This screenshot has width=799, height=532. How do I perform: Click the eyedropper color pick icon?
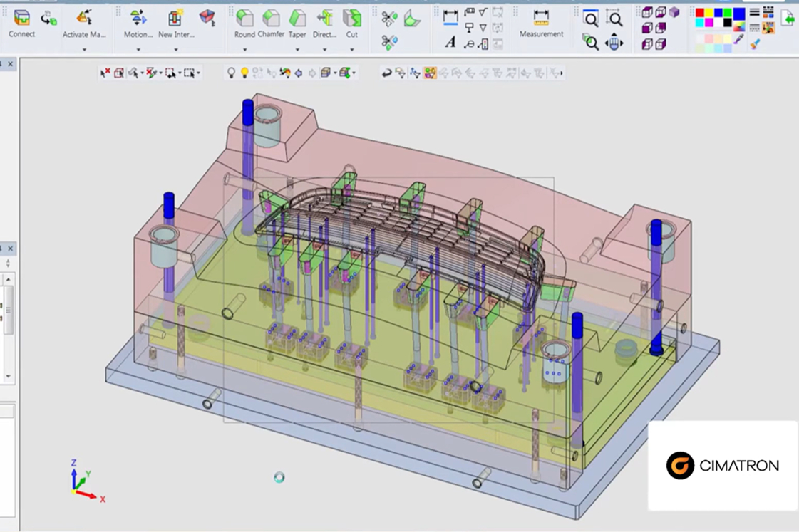pyautogui.click(x=739, y=40)
